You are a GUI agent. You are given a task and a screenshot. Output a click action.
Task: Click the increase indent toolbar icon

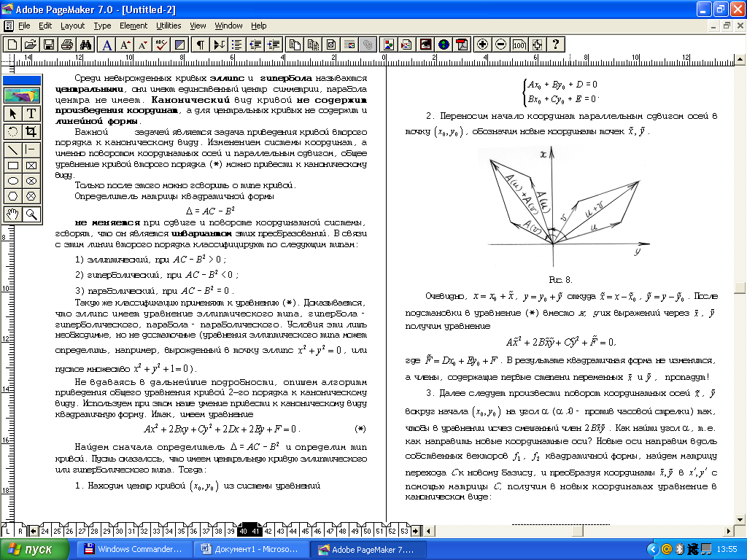pyautogui.click(x=274, y=44)
